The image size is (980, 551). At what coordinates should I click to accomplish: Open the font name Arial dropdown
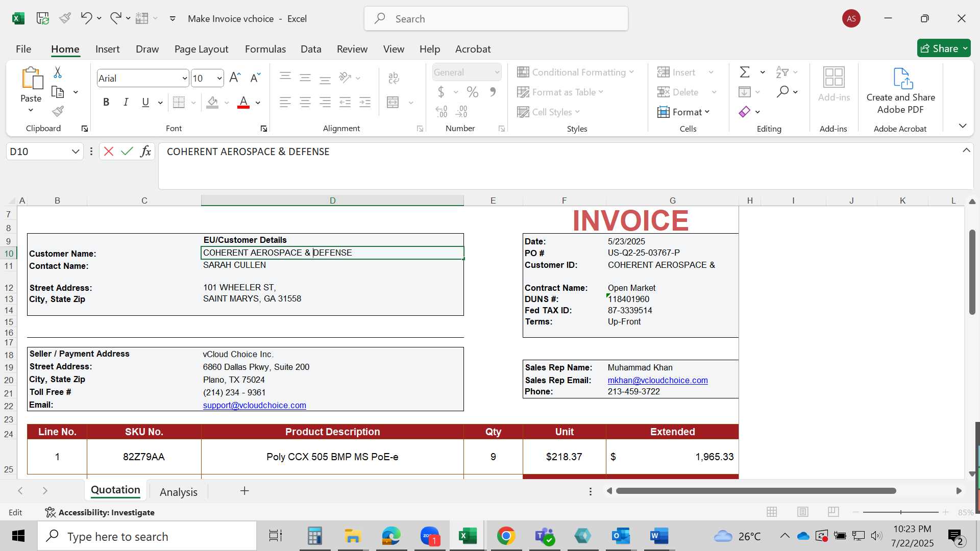pyautogui.click(x=184, y=78)
